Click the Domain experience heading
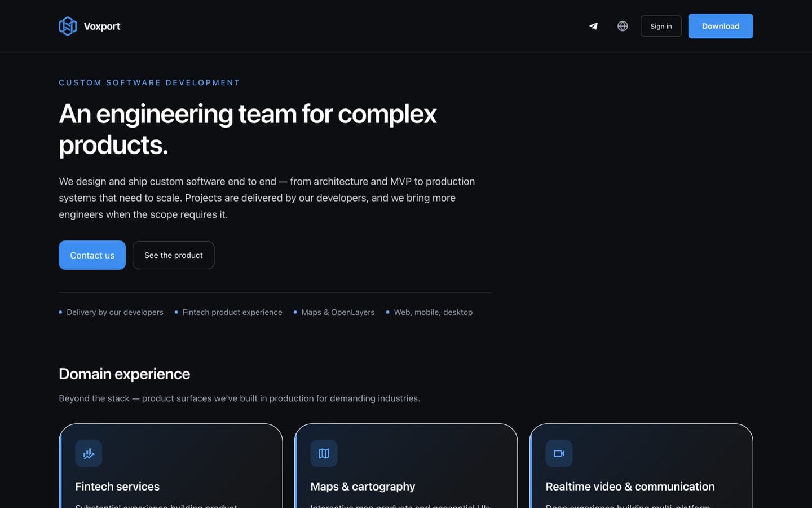812x508 pixels. (124, 374)
